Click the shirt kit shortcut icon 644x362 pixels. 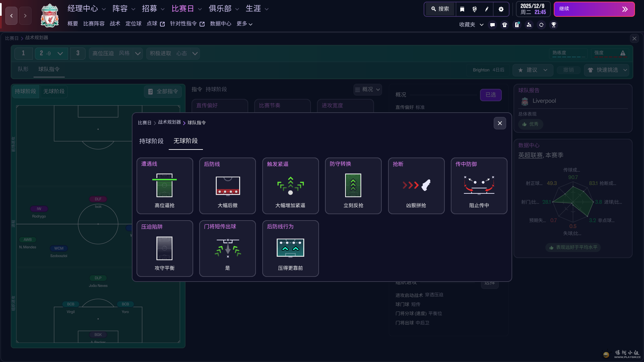(x=504, y=25)
